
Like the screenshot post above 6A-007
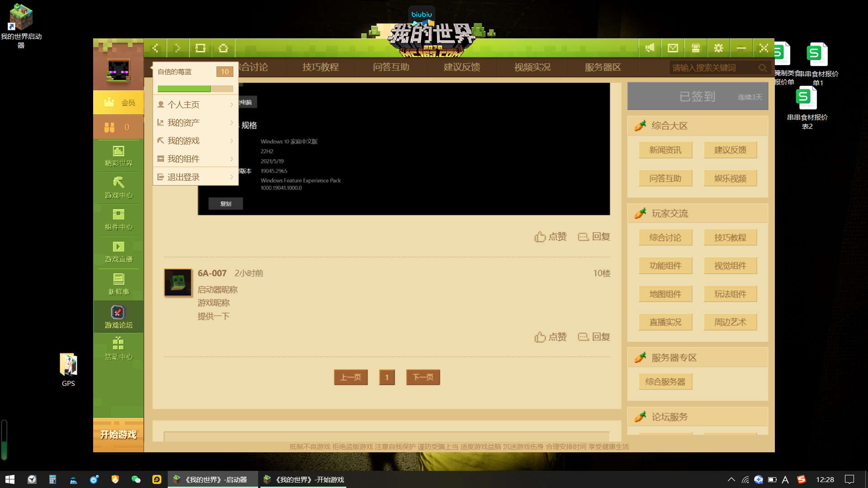pyautogui.click(x=550, y=237)
